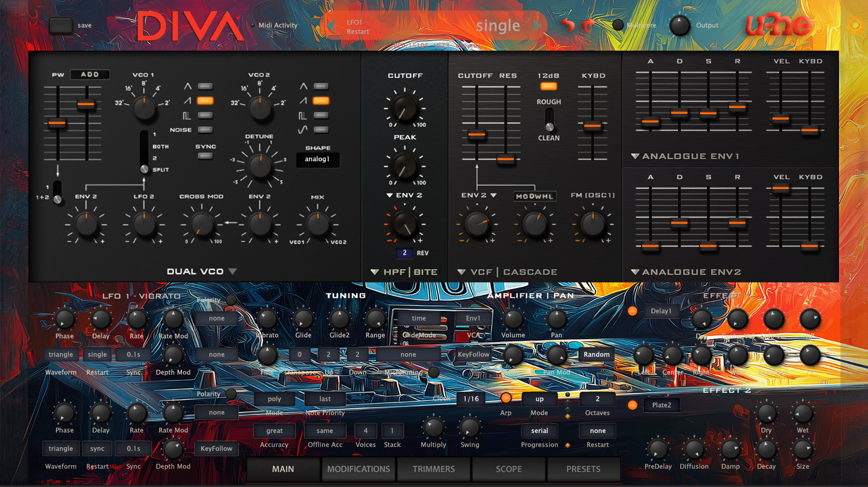Click the Plate2 effect selector button
Image resolution: width=868 pixels, height=487 pixels.
point(661,405)
